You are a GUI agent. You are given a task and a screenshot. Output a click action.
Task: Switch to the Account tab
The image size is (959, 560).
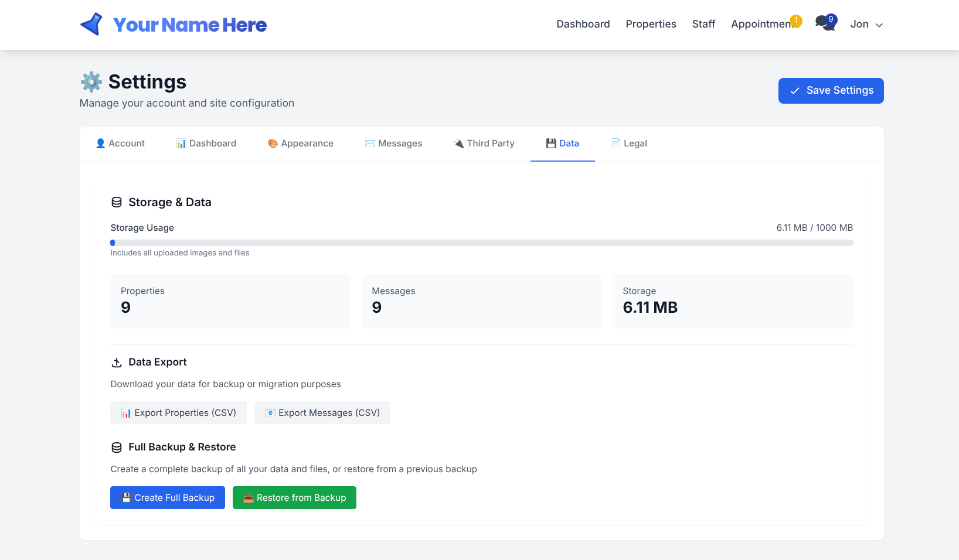[120, 144]
